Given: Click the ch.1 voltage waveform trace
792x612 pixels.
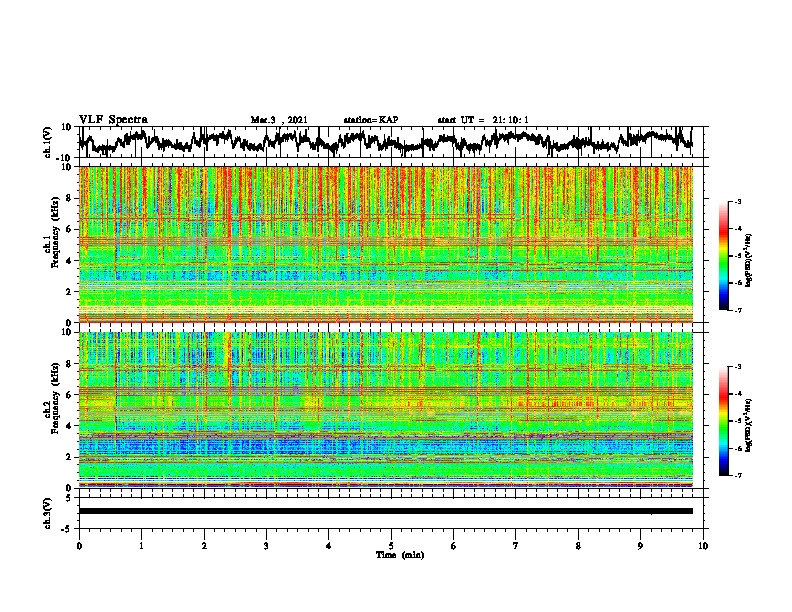Looking at the screenshot, I should pyautogui.click(x=385, y=142).
